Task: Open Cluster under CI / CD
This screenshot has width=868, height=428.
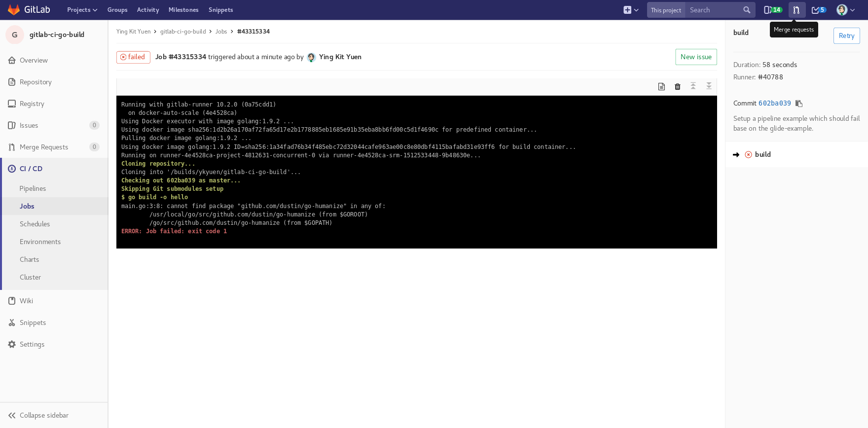Action: [55, 277]
